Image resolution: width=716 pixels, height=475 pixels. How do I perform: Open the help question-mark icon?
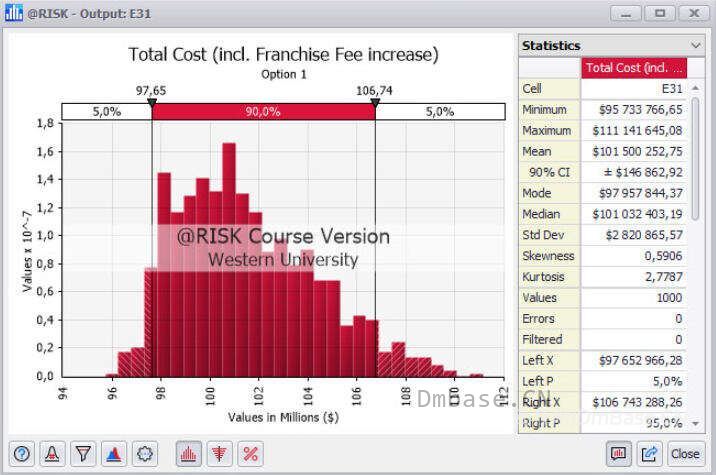coord(21,454)
